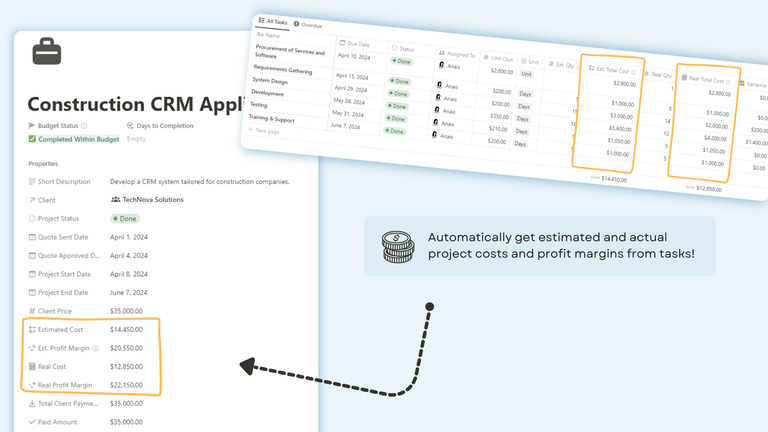Open the Project Status Done dropdown
Viewport: 768px width, 432px height.
pyautogui.click(x=127, y=218)
